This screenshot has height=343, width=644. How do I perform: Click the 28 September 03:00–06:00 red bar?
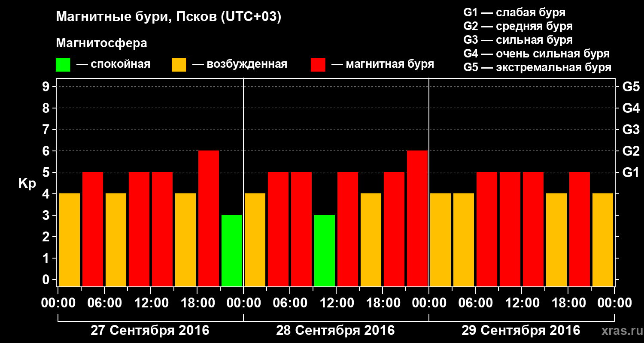[278, 229]
